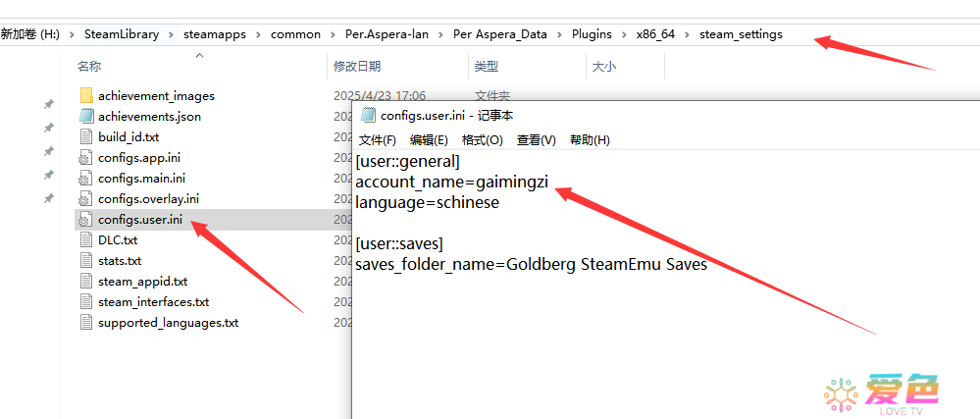Open the achievement_images folder icon

pos(86,96)
